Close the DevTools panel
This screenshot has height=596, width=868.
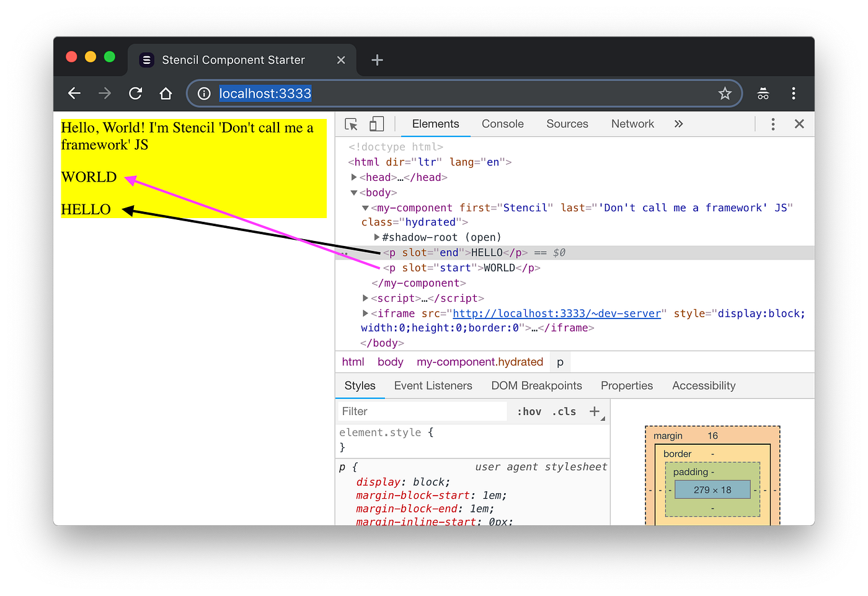pyautogui.click(x=799, y=124)
